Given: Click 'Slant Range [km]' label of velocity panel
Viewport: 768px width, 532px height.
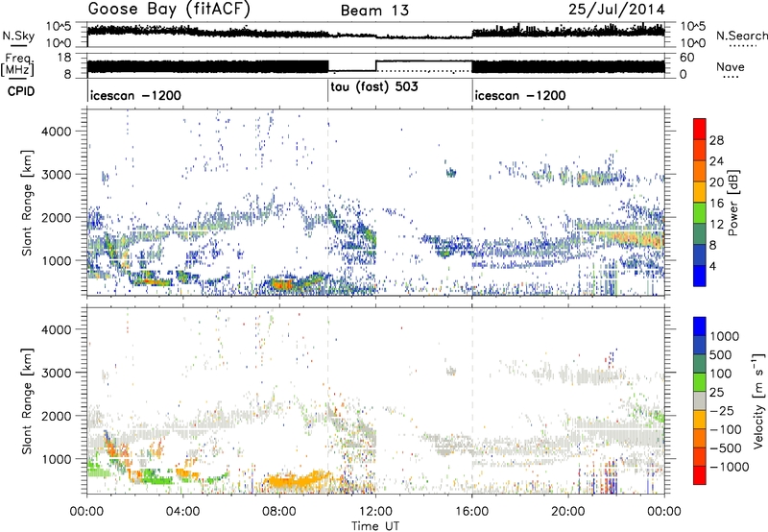Looking at the screenshot, I should point(27,401).
